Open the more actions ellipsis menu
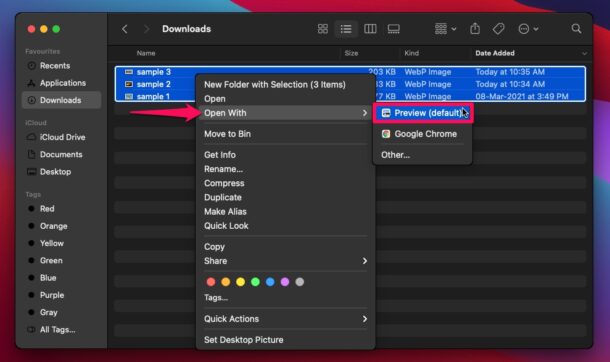The image size is (610, 362). coord(528,29)
